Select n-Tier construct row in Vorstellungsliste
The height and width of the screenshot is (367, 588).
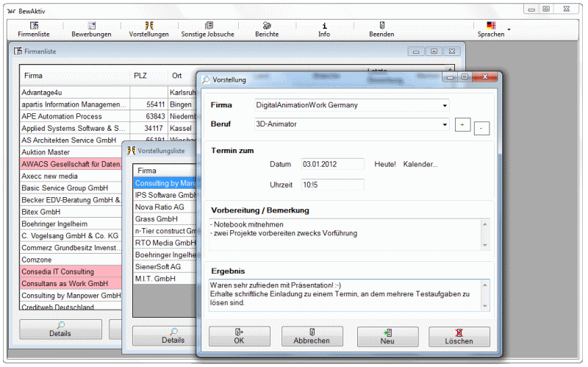(165, 231)
